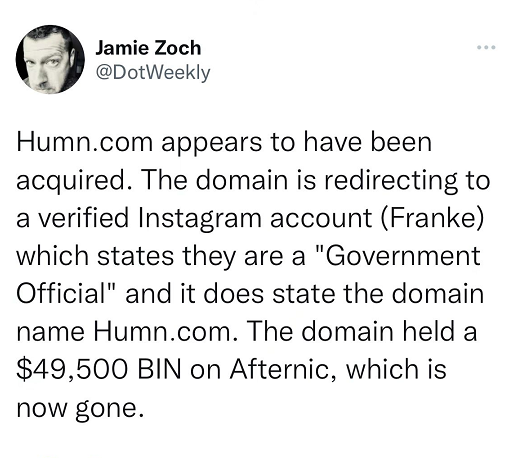Click the word "redirecting" in the tweet
The height and width of the screenshot is (458, 505).
(391, 182)
